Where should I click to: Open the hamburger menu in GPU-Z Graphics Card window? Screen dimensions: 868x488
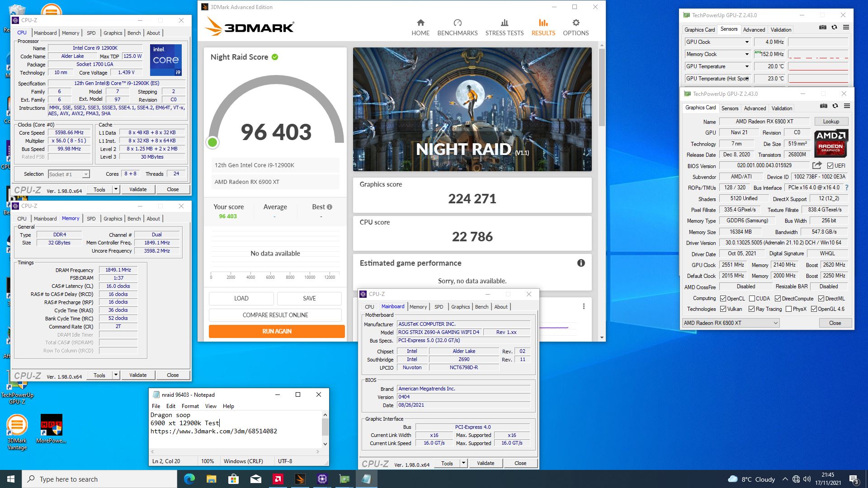pos(847,106)
